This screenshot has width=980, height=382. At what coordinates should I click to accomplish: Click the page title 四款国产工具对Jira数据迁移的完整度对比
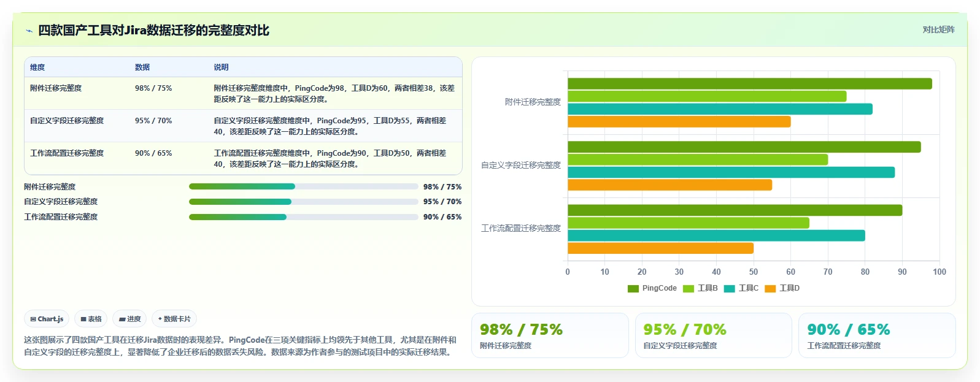tap(153, 31)
